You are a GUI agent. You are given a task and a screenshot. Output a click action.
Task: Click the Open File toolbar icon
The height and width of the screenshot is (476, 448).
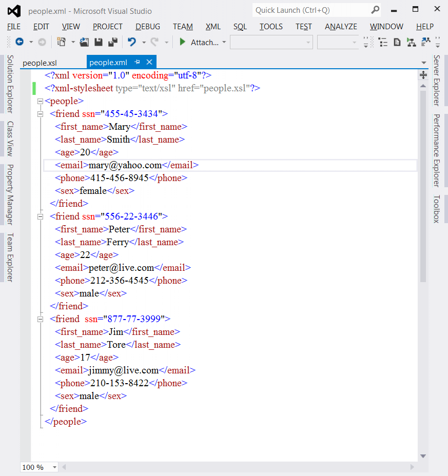pyautogui.click(x=84, y=42)
